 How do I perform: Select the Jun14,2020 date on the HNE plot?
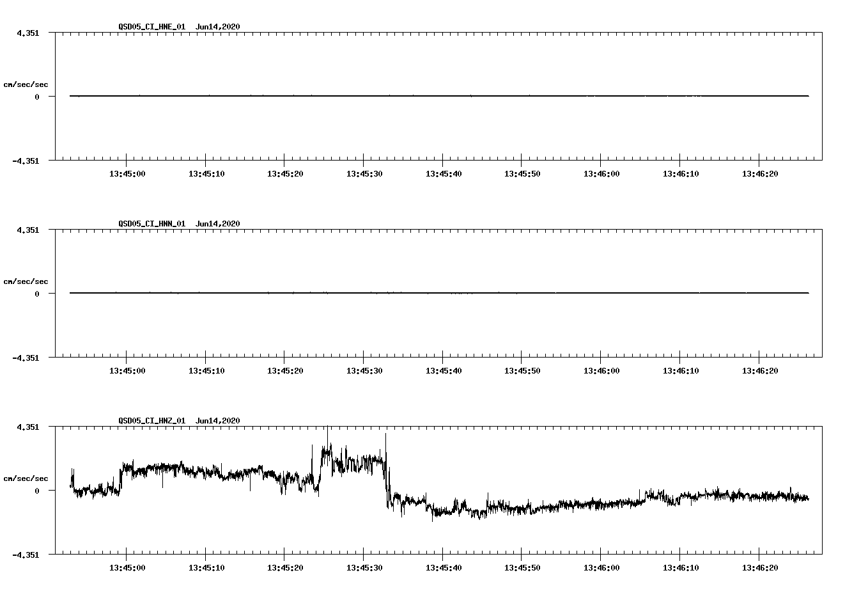218,27
